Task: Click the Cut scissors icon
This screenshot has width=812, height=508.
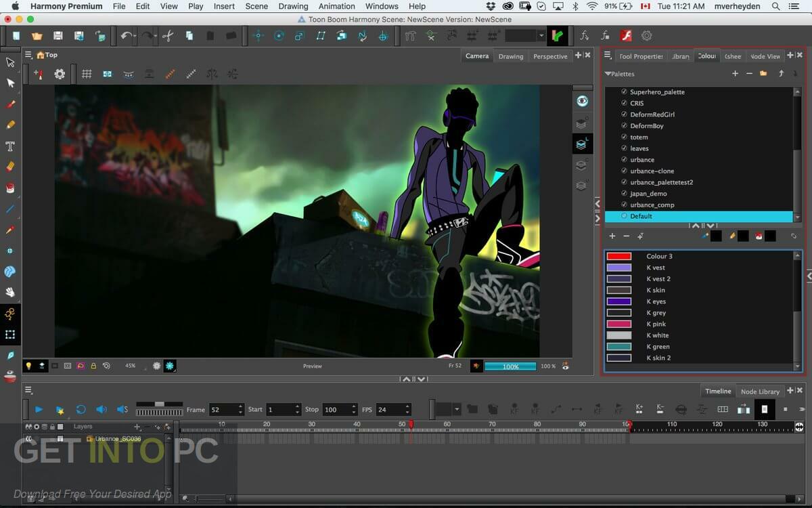Action: pyautogui.click(x=168, y=35)
